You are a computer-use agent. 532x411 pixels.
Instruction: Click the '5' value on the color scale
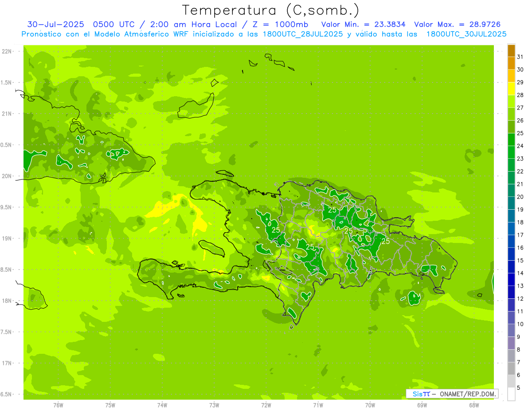coord(519,388)
